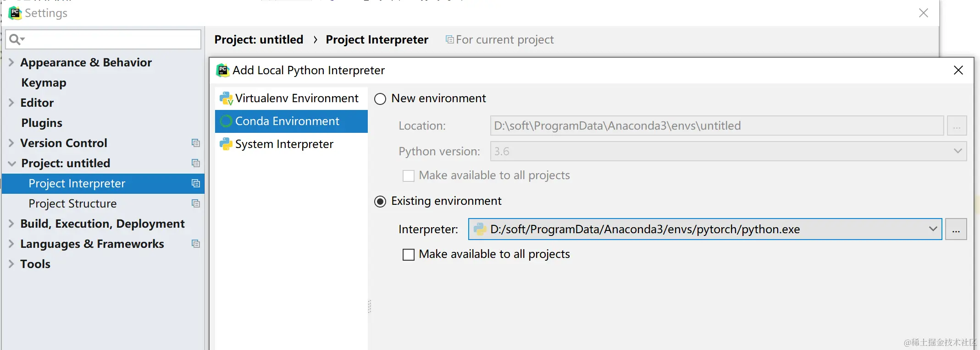980x350 pixels.
Task: Click the project-level icon beside Version Control
Action: pyautogui.click(x=196, y=143)
